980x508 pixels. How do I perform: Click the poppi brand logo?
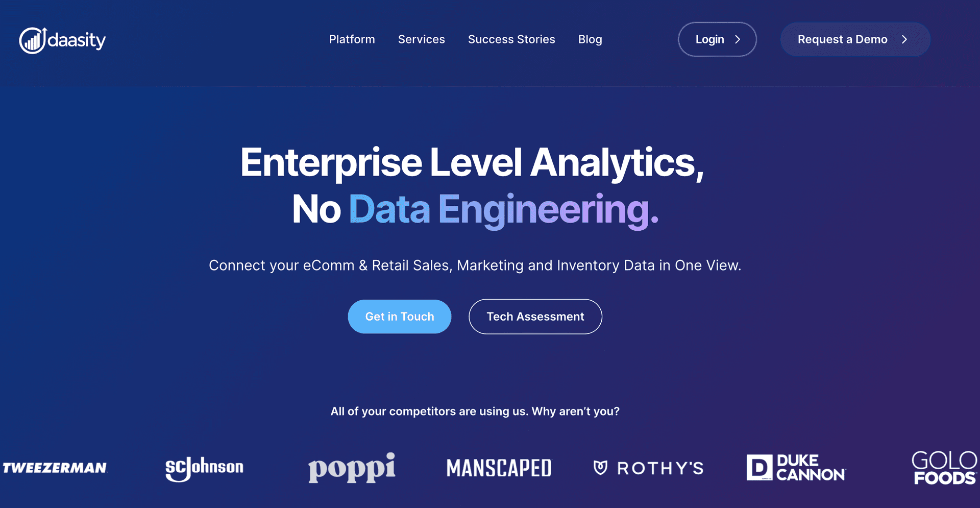pyautogui.click(x=352, y=467)
